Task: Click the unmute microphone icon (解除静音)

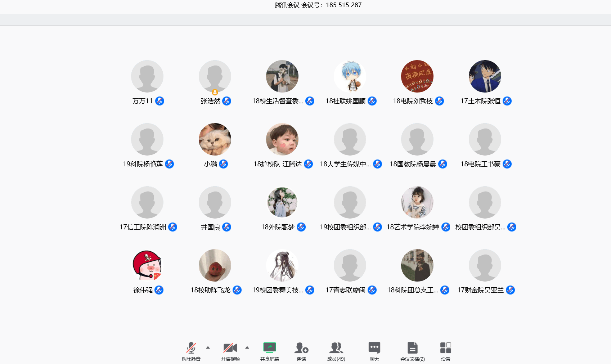Action: [x=191, y=348]
